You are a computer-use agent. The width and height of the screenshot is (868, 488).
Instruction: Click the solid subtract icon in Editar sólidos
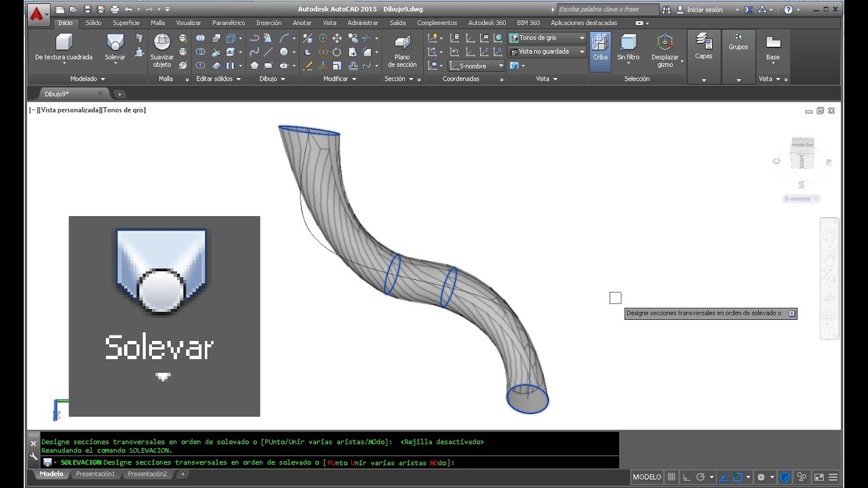coord(200,52)
